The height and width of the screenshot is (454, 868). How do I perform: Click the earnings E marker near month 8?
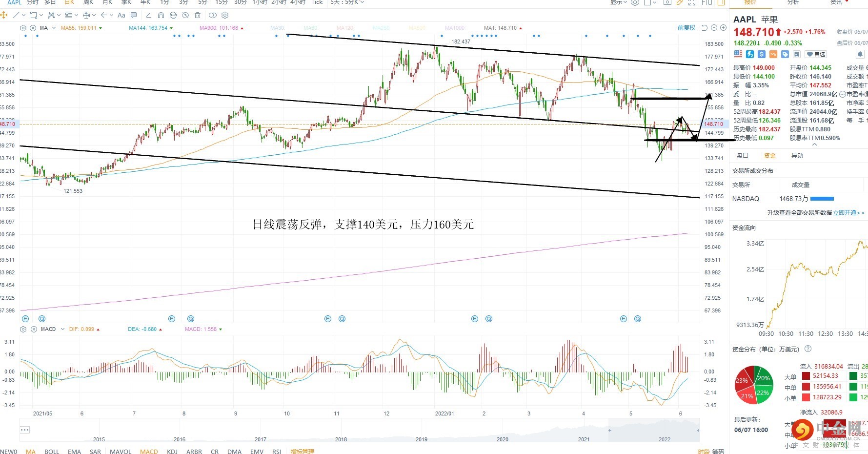[172, 319]
